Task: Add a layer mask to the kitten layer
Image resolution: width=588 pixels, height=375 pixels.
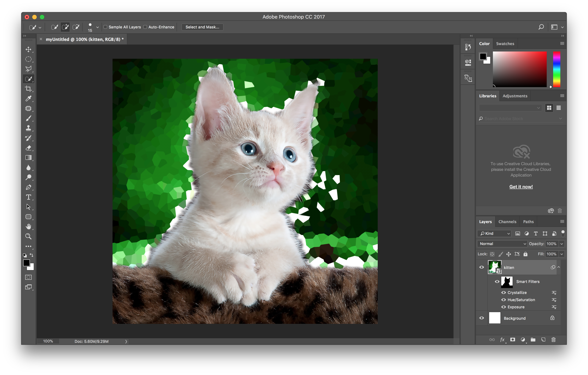Action: pos(513,340)
